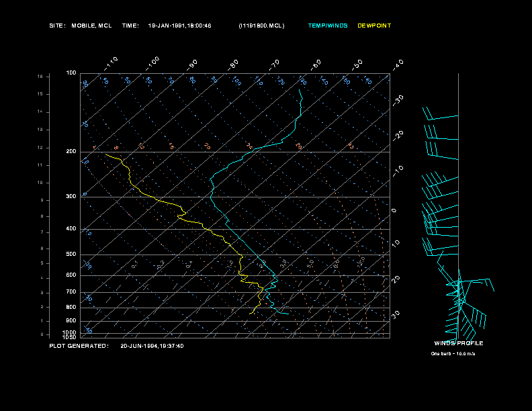The width and height of the screenshot is (532, 411).
Task: Click the 15 label on left height axis
Action: click(x=40, y=94)
